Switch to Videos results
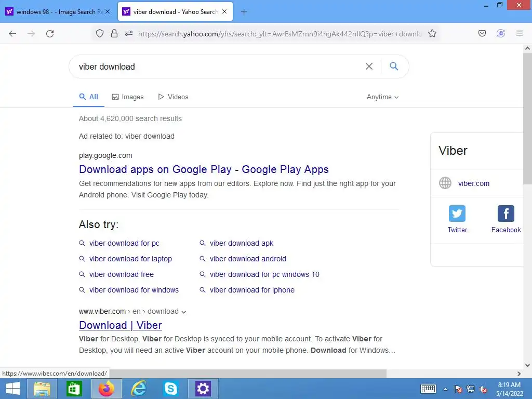This screenshot has width=532, height=399. pyautogui.click(x=173, y=97)
